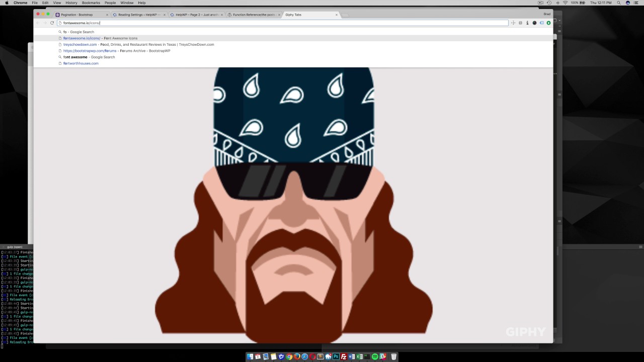The image size is (644, 362).
Task: Click the Chrome reload button
Action: [52, 23]
